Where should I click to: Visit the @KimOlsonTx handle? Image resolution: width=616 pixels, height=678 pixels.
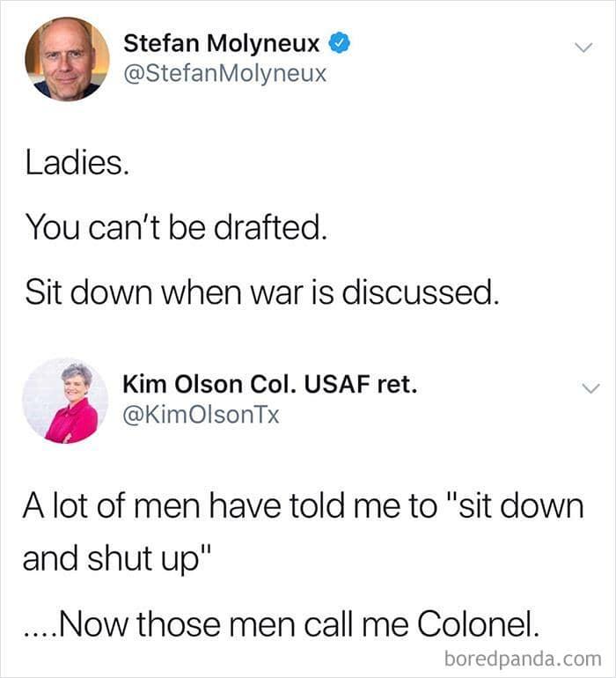tap(201, 415)
